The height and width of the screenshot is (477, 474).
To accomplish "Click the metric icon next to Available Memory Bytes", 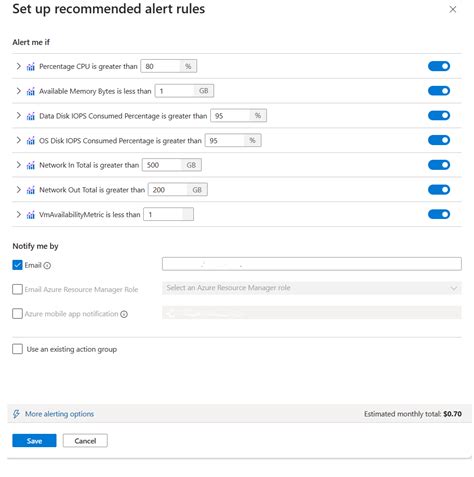I will 31,91.
